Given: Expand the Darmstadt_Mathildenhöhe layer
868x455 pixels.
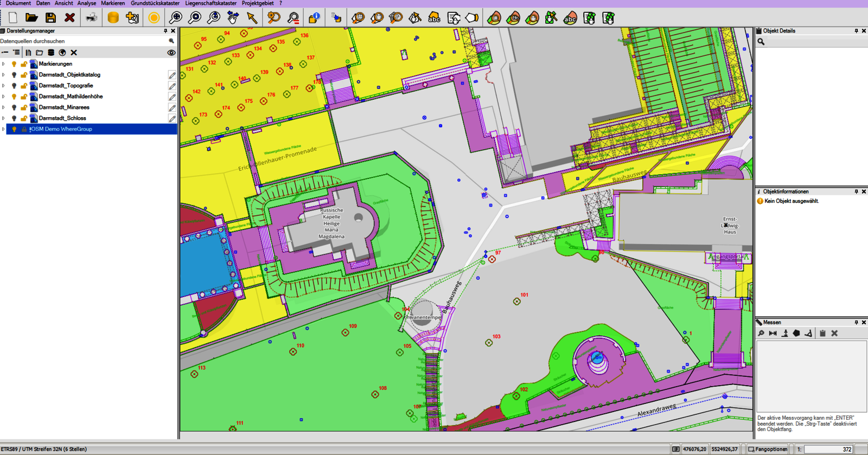Looking at the screenshot, I should [x=4, y=97].
